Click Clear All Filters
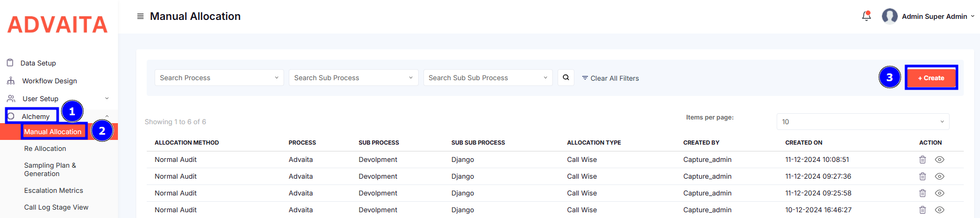This screenshot has width=980, height=218. (611, 78)
